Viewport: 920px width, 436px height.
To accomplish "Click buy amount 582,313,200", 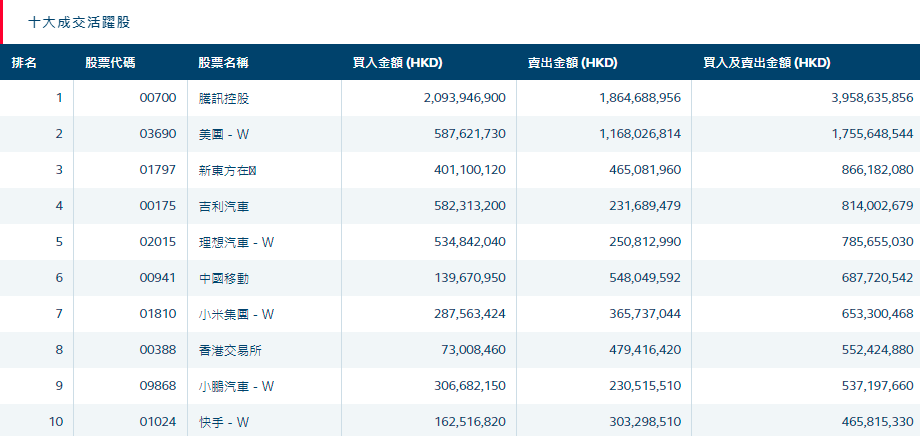I will pyautogui.click(x=468, y=206).
